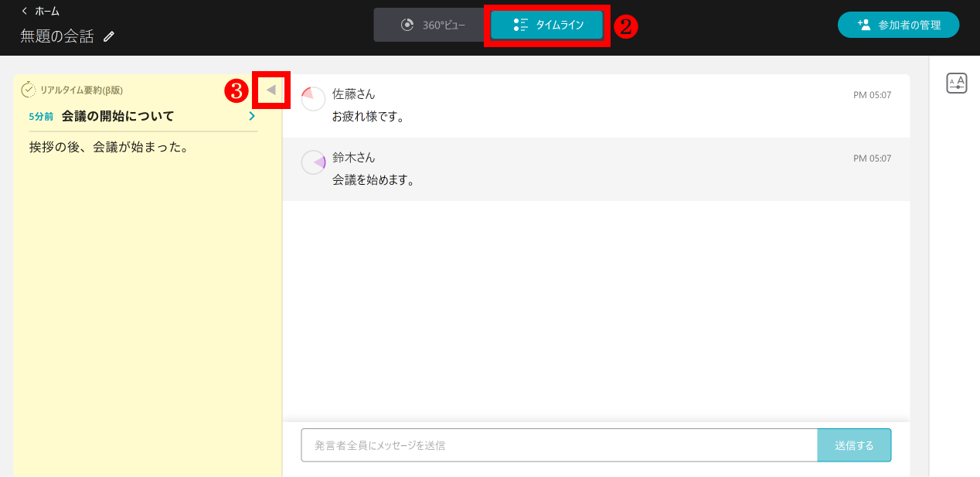980x477 pixels.
Task: Click the circular 360° icon in the view switcher
Action: point(407,24)
